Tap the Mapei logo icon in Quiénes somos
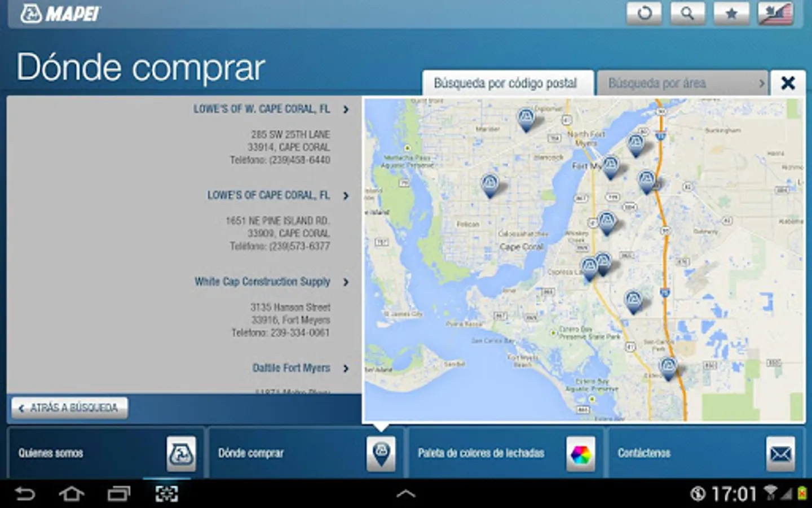The width and height of the screenshot is (812, 508). [181, 454]
